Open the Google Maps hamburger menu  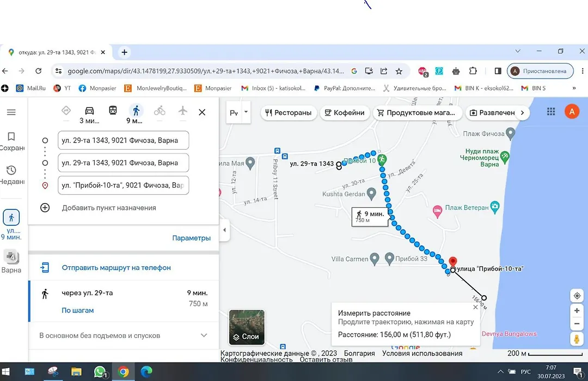(x=11, y=112)
